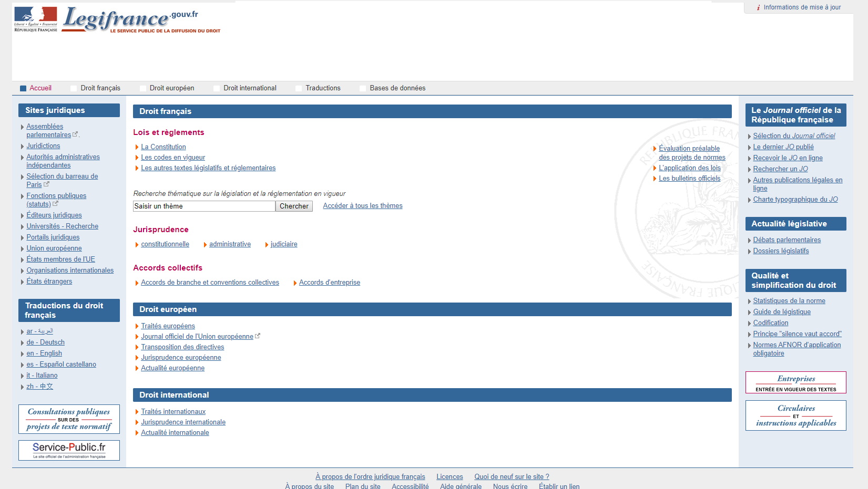Open Union européenne sidebar link
The height and width of the screenshot is (489, 868).
point(54,248)
